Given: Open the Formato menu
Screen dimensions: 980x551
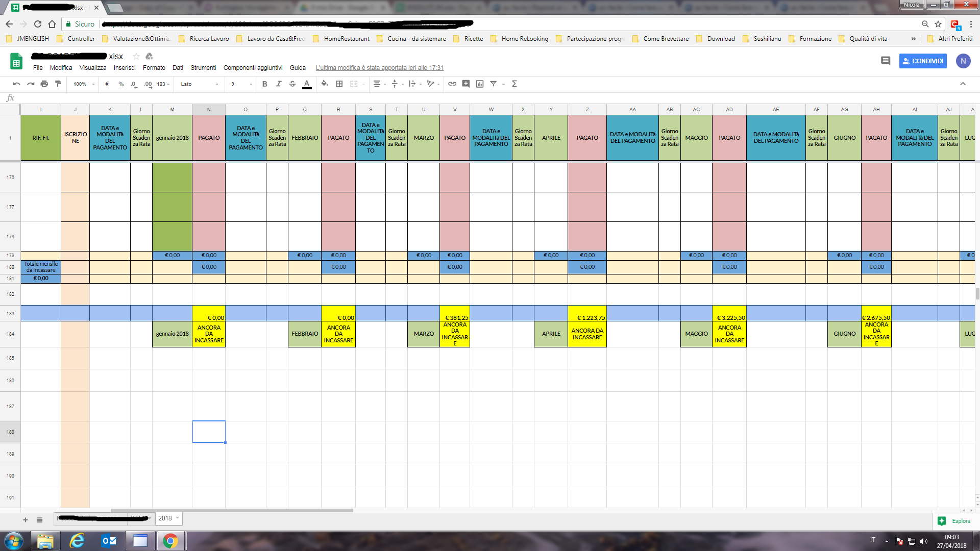Looking at the screenshot, I should tap(154, 67).
